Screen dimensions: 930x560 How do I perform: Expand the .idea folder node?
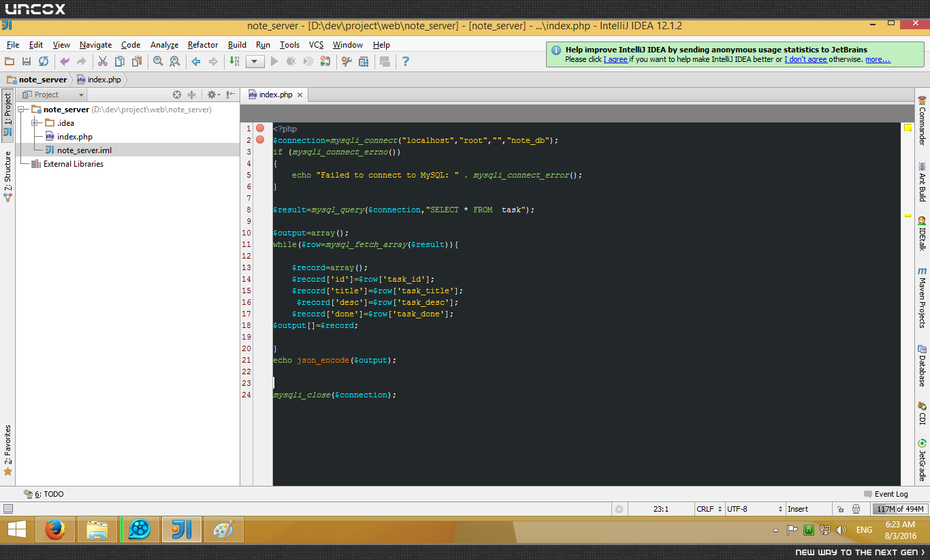coord(34,123)
